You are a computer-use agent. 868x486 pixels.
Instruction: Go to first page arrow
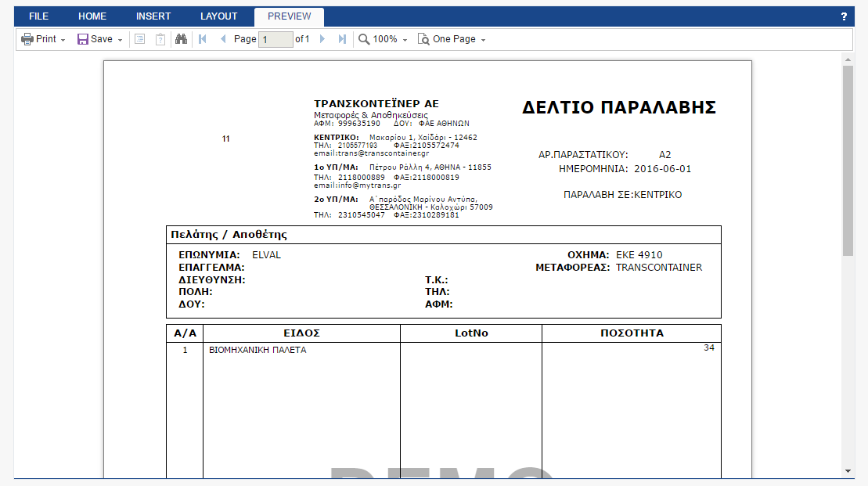click(203, 39)
